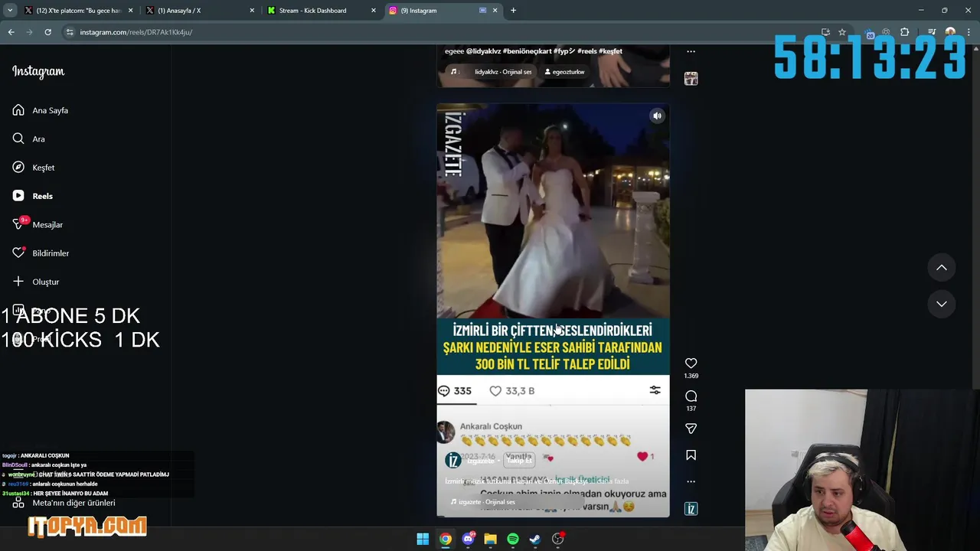980x551 pixels.
Task: Open Discord from taskbar
Action: tap(468, 539)
